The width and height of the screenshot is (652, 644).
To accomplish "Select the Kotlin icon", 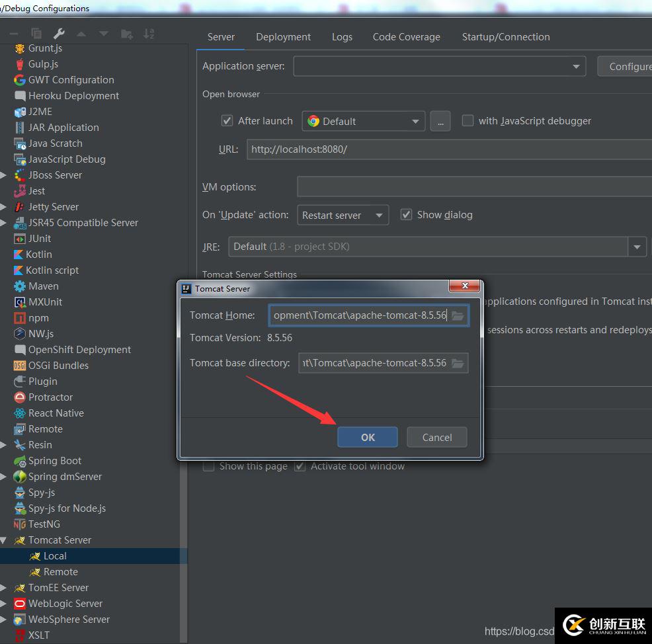I will click(x=19, y=255).
